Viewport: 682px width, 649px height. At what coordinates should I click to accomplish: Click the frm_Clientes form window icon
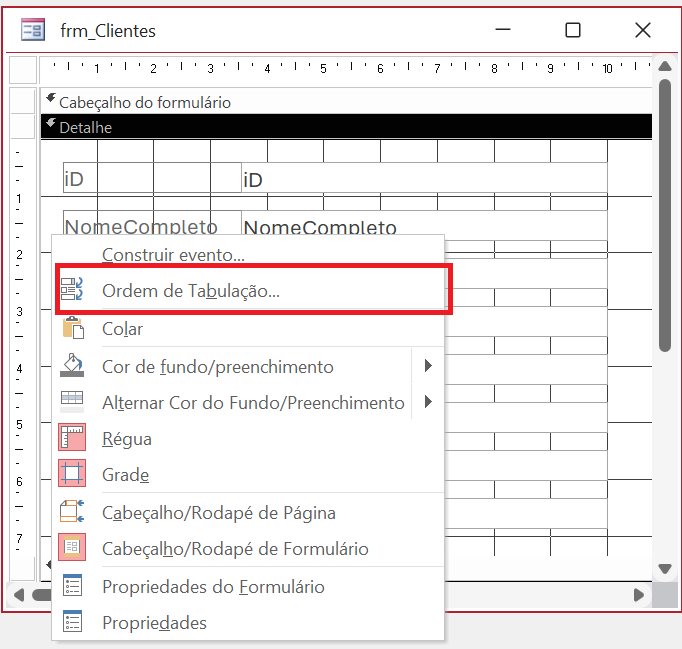point(33,30)
